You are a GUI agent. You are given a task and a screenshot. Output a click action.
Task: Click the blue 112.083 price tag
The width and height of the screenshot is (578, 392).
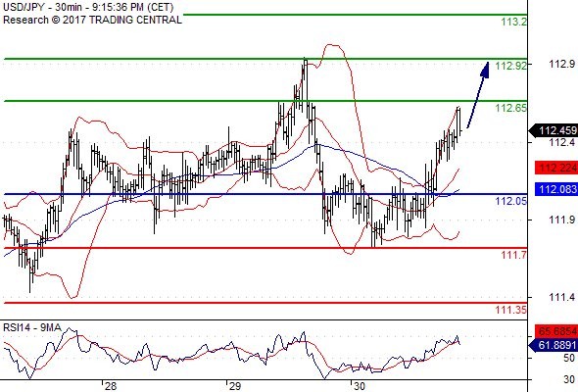pos(556,189)
